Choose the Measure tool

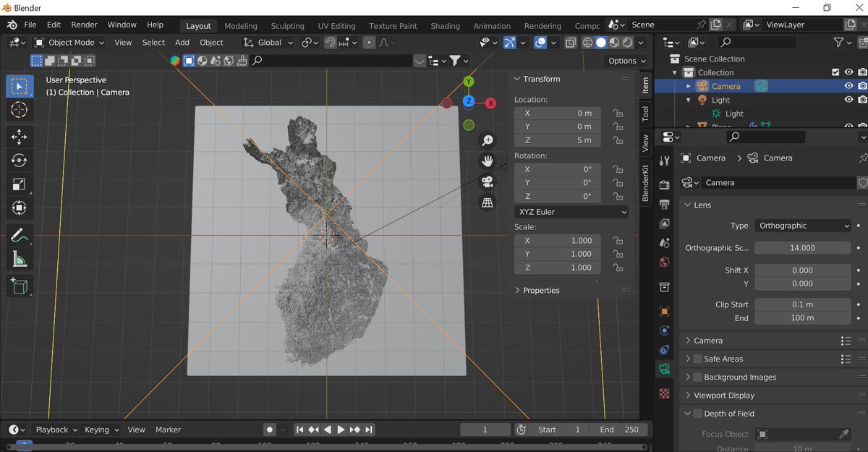20,259
